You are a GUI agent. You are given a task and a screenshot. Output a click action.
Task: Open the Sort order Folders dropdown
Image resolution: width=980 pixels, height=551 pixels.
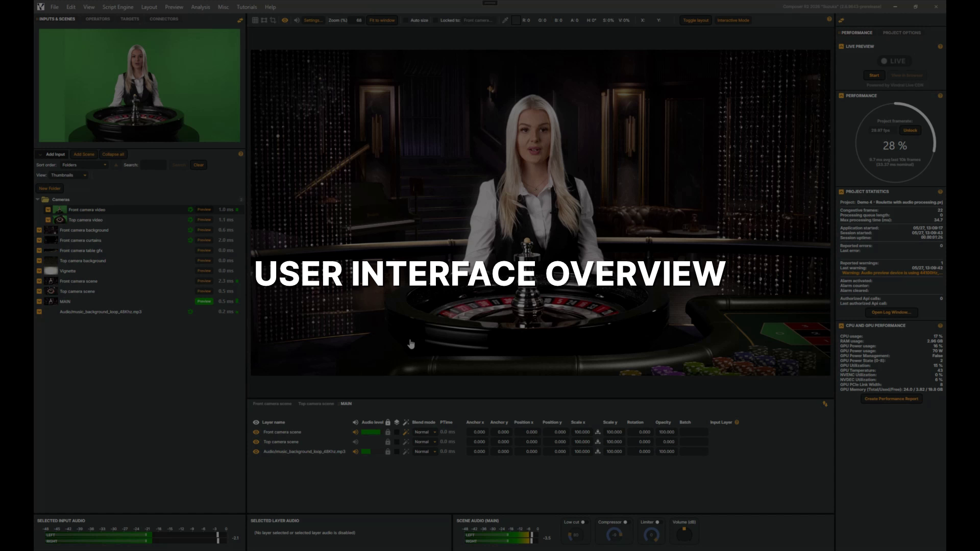(x=84, y=165)
